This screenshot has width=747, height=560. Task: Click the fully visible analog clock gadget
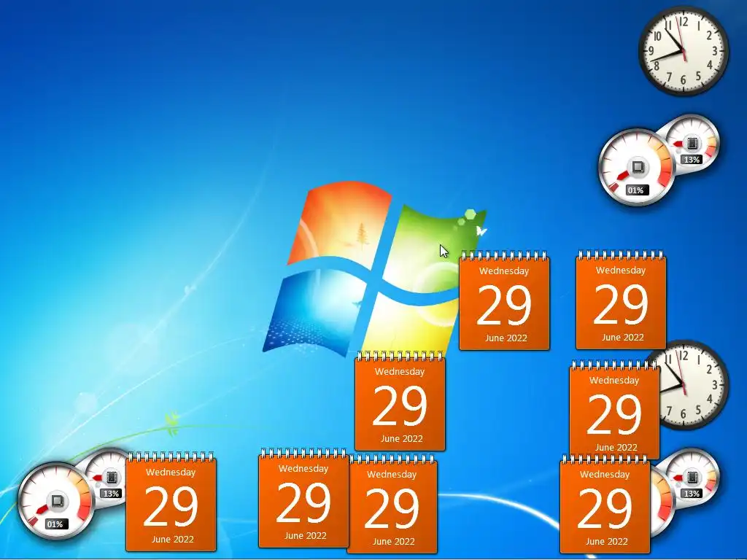[684, 50]
